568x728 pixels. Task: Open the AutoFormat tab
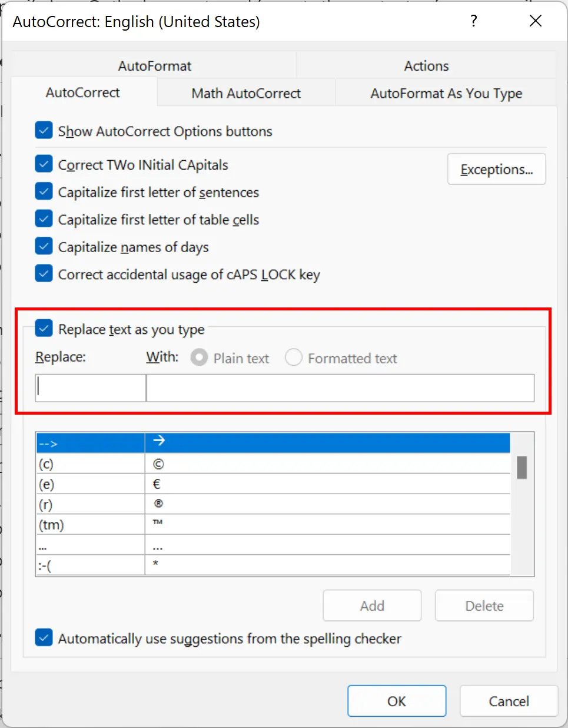click(x=154, y=65)
